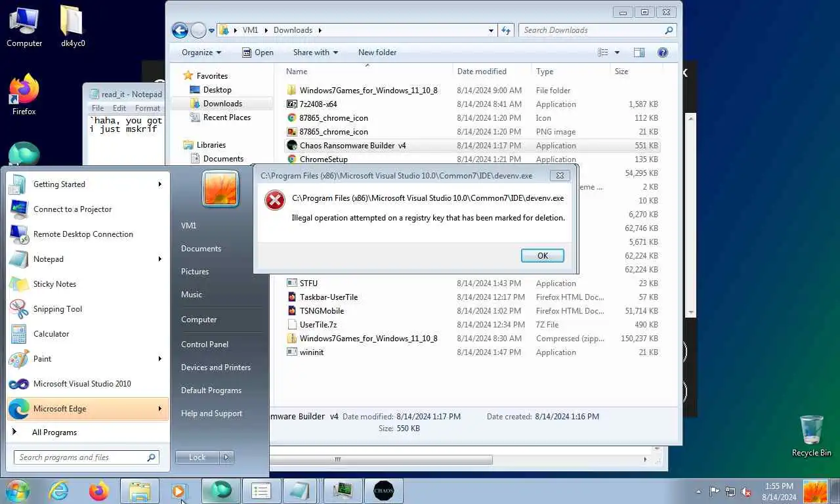Open shutdown options arrow next to Lock
840x504 pixels.
[x=226, y=457]
